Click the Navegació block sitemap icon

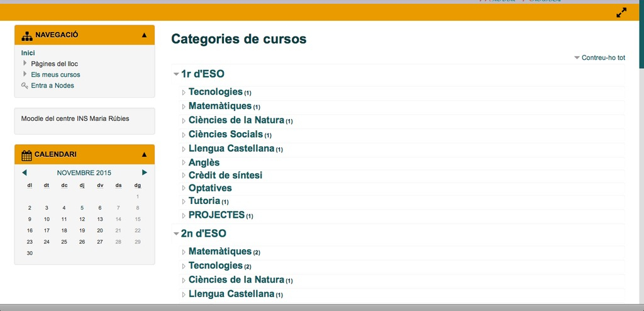pos(26,35)
